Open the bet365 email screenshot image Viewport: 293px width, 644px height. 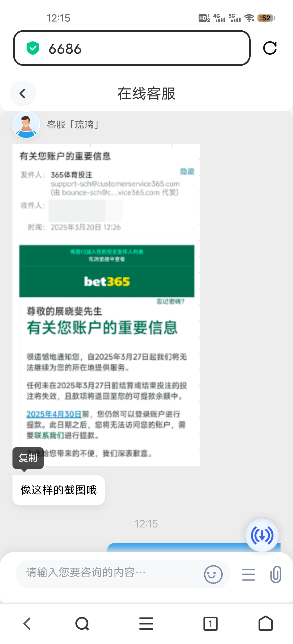click(106, 305)
